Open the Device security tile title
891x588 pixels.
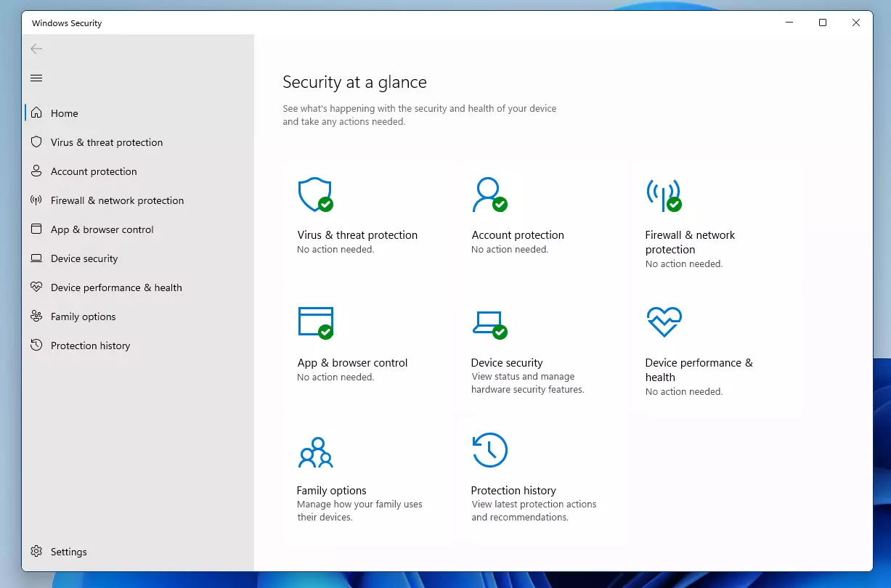click(x=507, y=363)
